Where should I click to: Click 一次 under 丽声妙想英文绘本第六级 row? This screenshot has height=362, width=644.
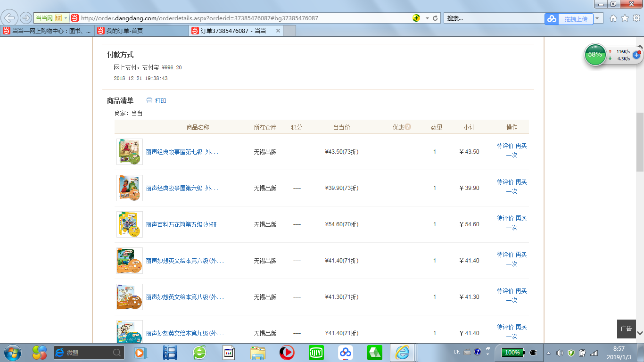(x=512, y=264)
